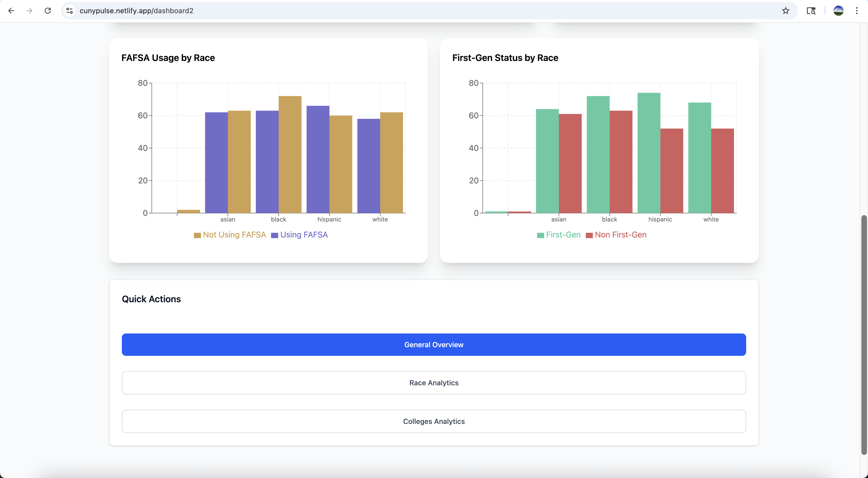Toggle the Not Using FAFSA legend item
The image size is (868, 478).
(x=230, y=235)
